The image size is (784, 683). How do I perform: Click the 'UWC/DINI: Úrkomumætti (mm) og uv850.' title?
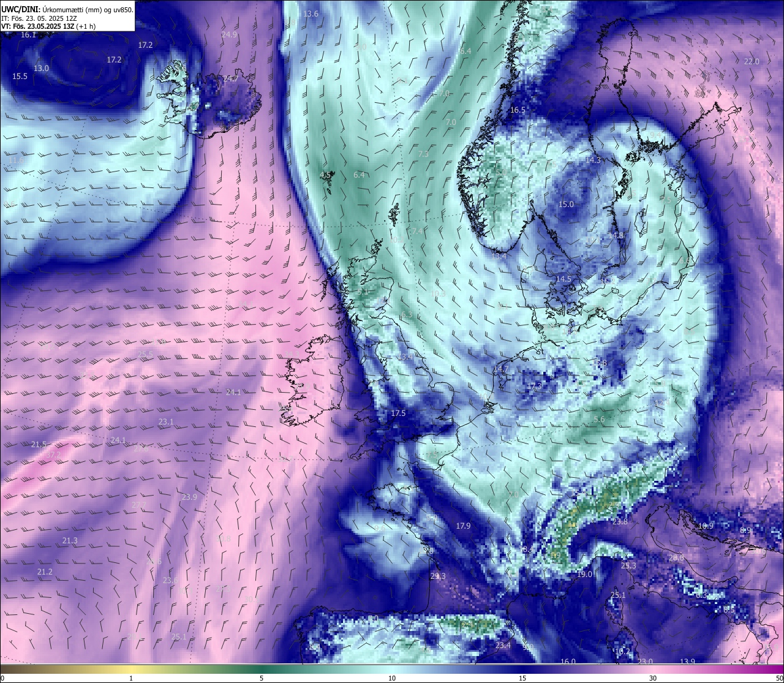tap(67, 9)
